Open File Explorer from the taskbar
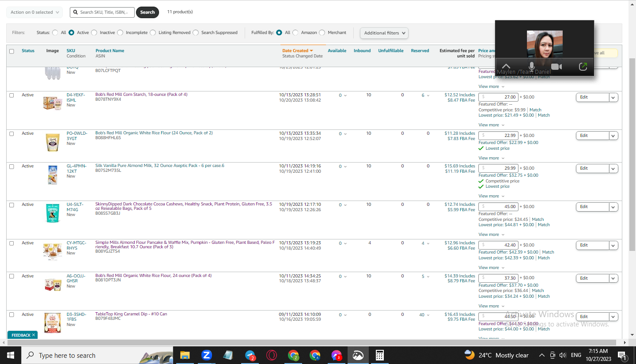636x364 pixels. (185, 355)
